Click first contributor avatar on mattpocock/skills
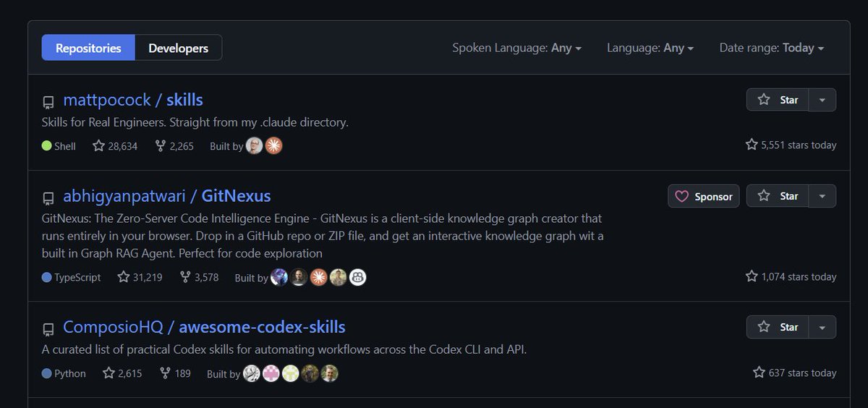Image resolution: width=868 pixels, height=408 pixels. [x=255, y=145]
